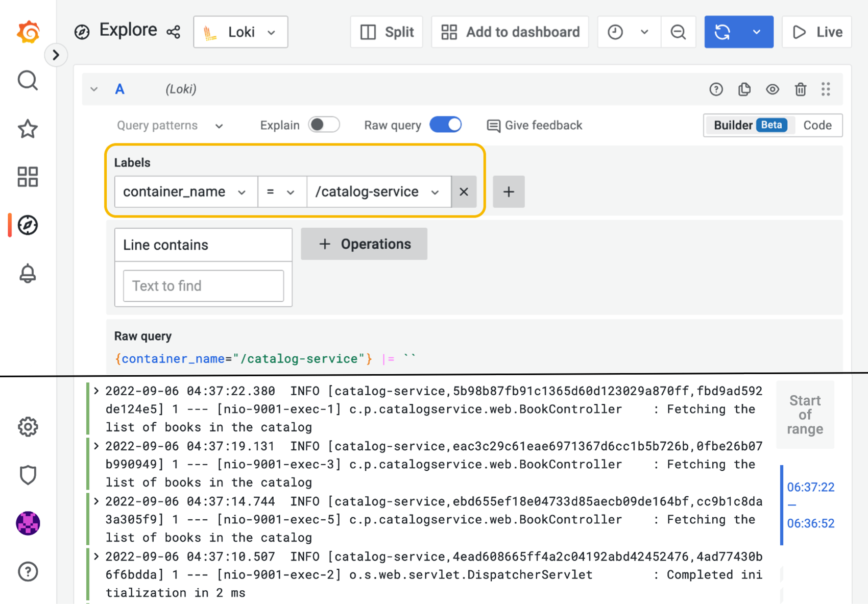
Task: Open the sidebar Help question-mark icon
Action: click(x=28, y=571)
